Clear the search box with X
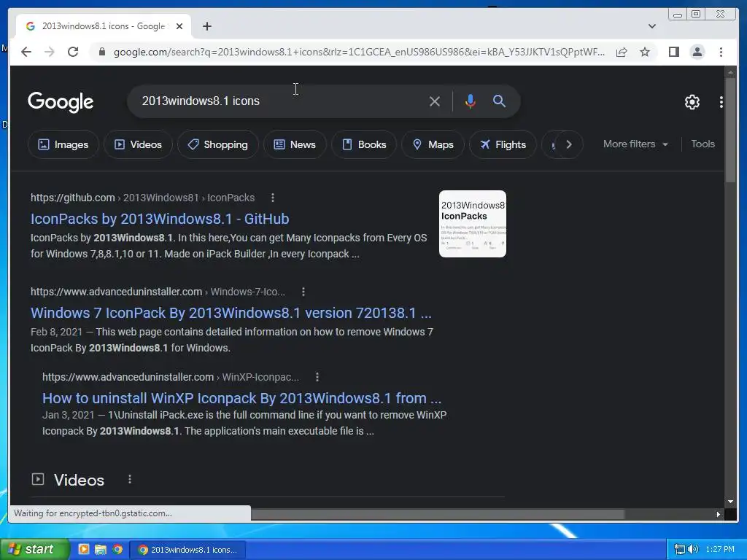 tap(434, 101)
